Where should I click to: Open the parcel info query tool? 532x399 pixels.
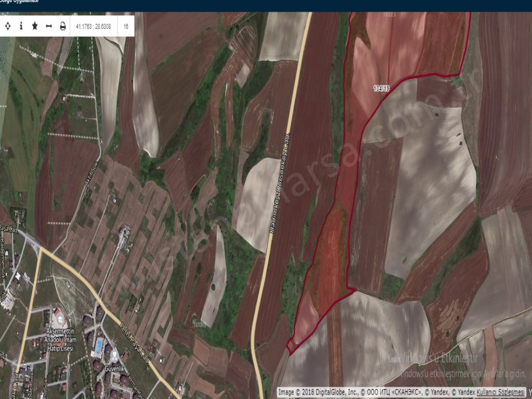[x=21, y=26]
